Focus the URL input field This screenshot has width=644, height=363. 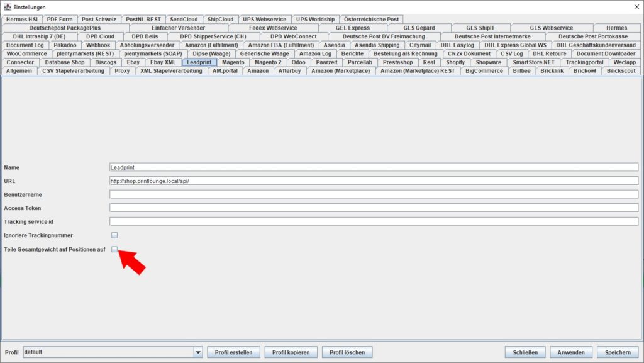pos(374,181)
